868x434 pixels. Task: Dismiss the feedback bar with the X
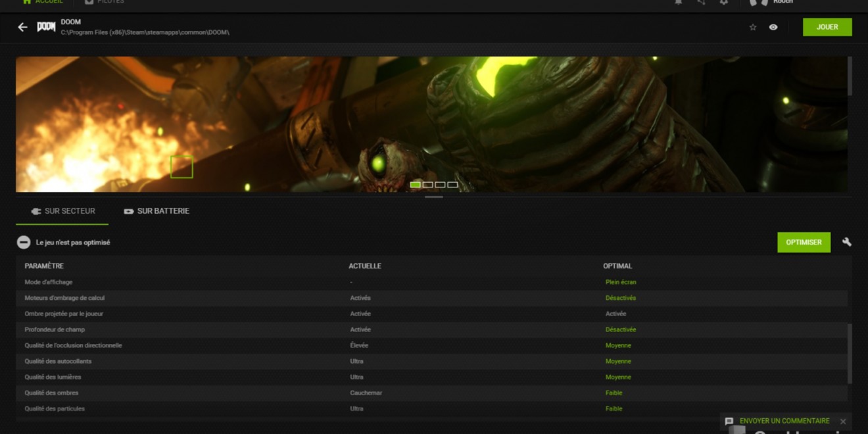[843, 422]
